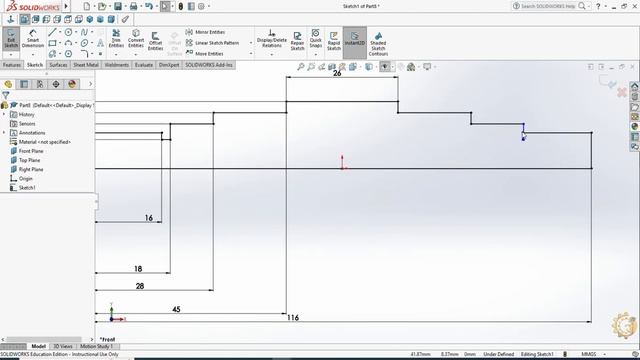Select the Smart Dimension tool
Viewport: 640px width, 360px height.
(33, 39)
